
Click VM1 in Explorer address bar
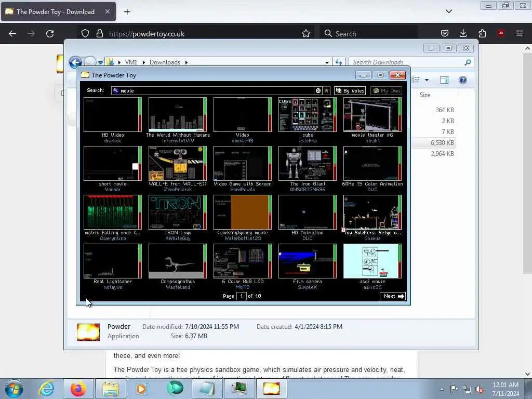(131, 62)
